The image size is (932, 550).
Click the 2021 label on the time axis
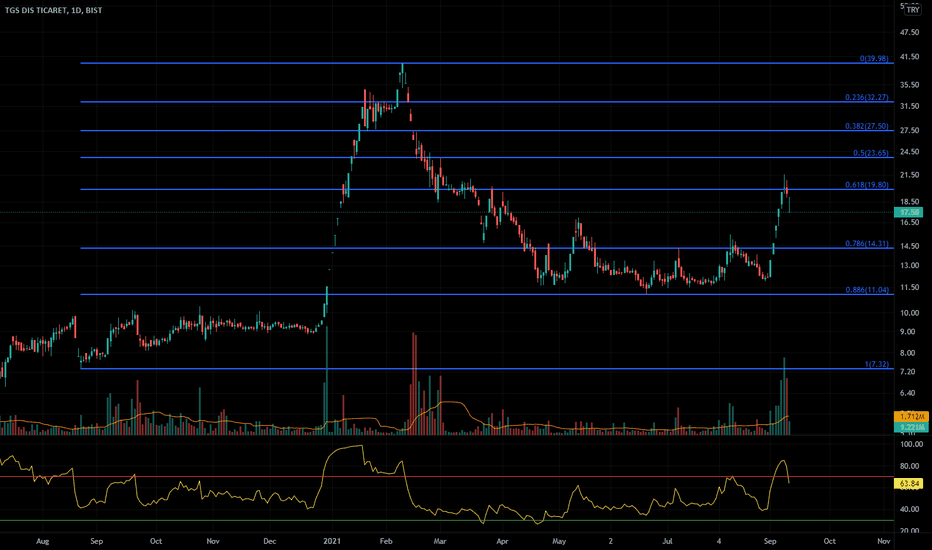click(x=332, y=541)
